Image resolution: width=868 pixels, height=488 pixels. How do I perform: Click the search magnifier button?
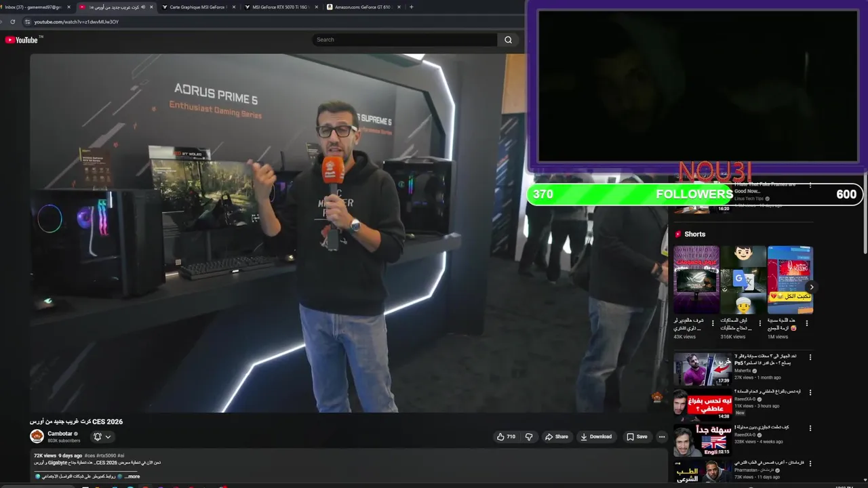coord(508,39)
